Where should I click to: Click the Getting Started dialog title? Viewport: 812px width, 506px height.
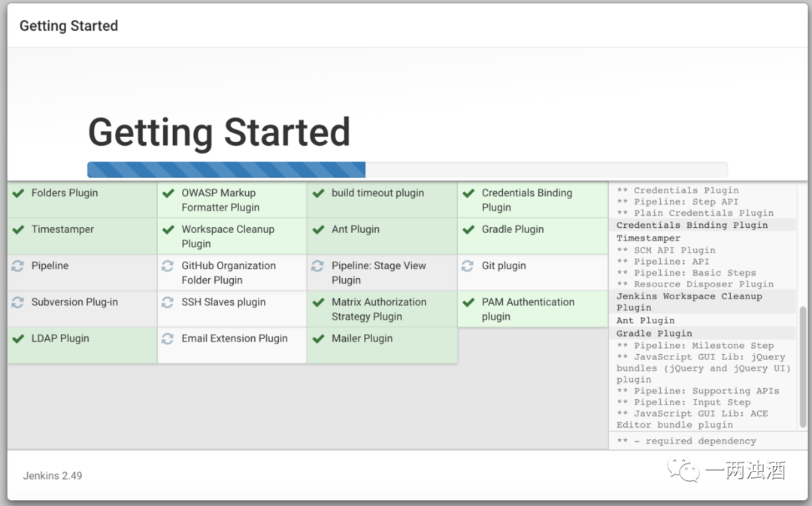[x=69, y=26]
